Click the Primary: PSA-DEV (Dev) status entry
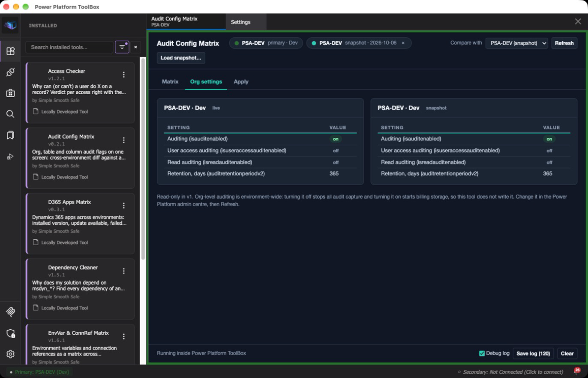The height and width of the screenshot is (378, 588). [x=39, y=372]
